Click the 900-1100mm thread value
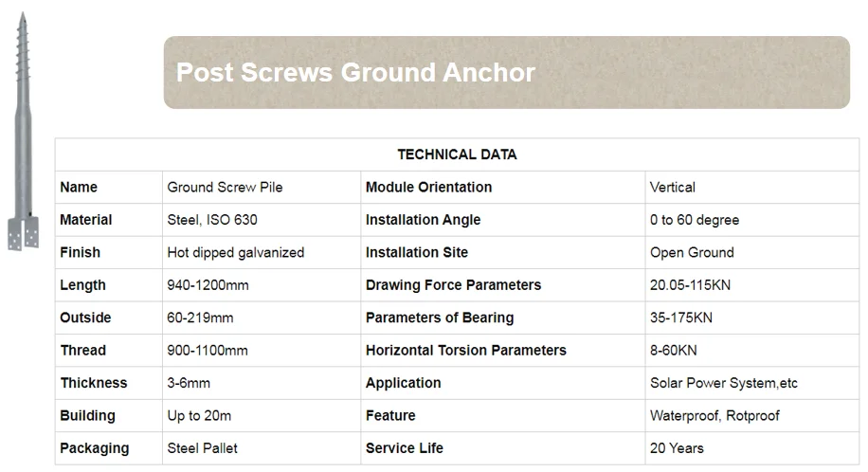868x472 pixels. [208, 351]
